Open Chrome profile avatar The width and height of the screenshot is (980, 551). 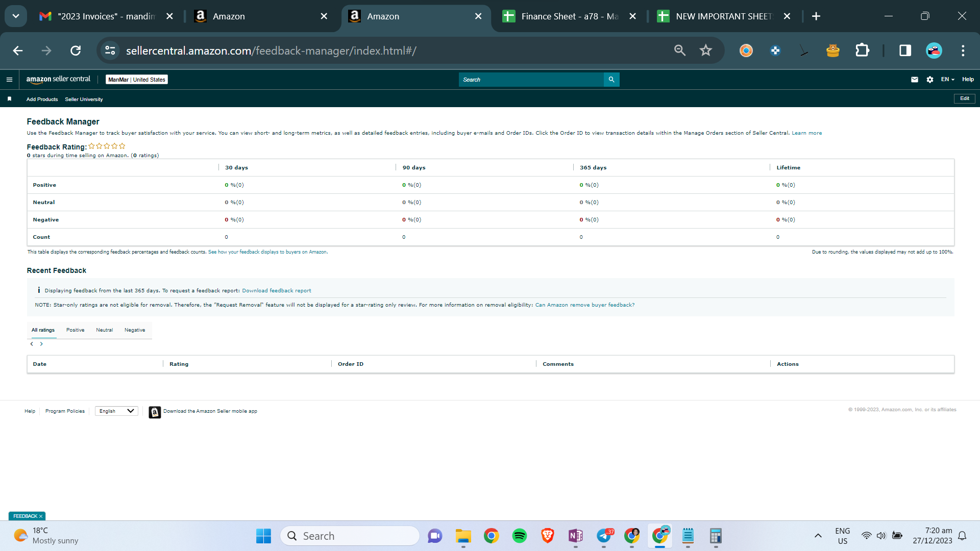934,51
